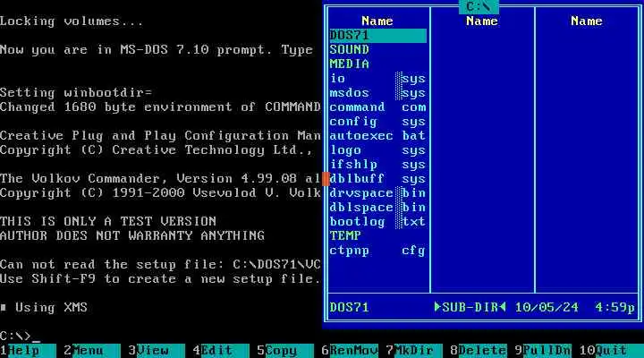Open the 2 Menu function key
The width and height of the screenshot is (644, 358).
92,351
